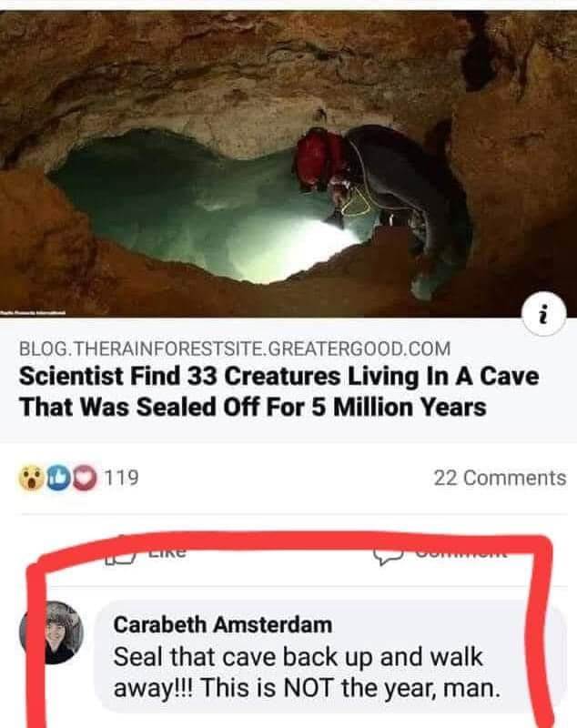
Task: Tap the Comment speech-bubble icon
Action: [x=390, y=553]
